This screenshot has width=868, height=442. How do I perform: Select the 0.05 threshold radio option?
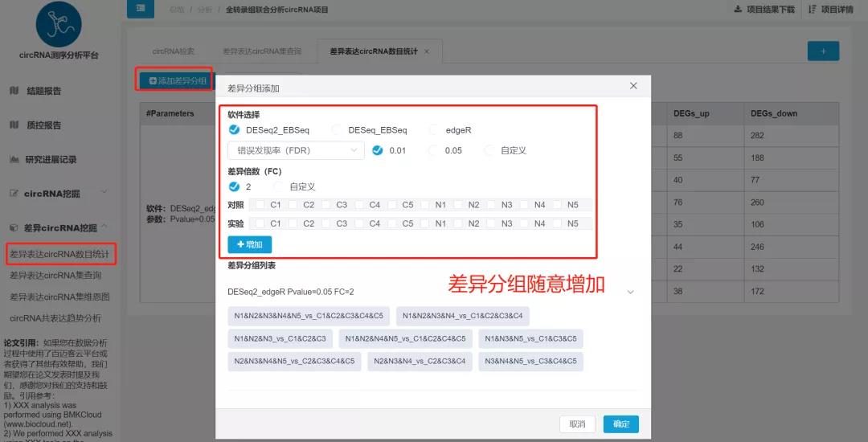[x=435, y=150]
